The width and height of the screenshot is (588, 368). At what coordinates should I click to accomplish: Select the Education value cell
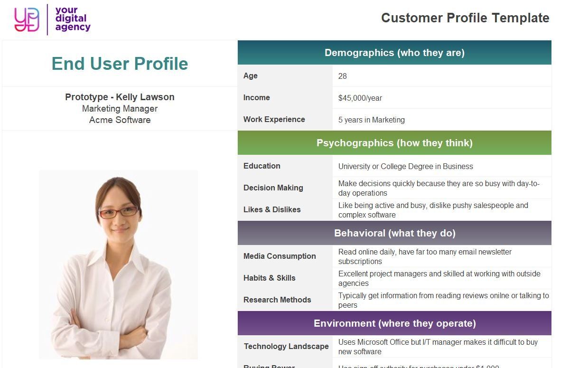tap(442, 166)
